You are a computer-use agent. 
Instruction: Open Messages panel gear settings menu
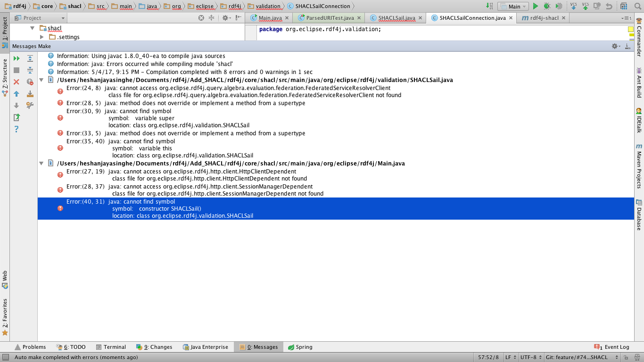(x=616, y=46)
